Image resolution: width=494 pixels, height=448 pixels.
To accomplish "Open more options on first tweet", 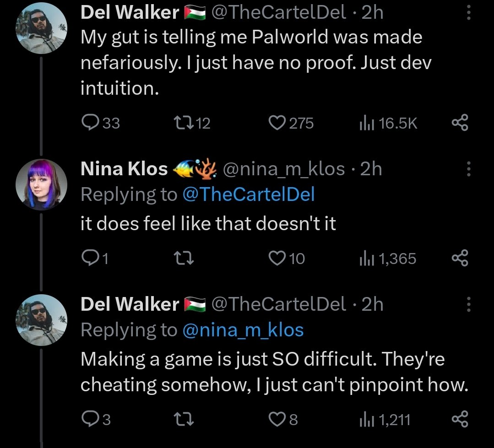I will point(468,13).
